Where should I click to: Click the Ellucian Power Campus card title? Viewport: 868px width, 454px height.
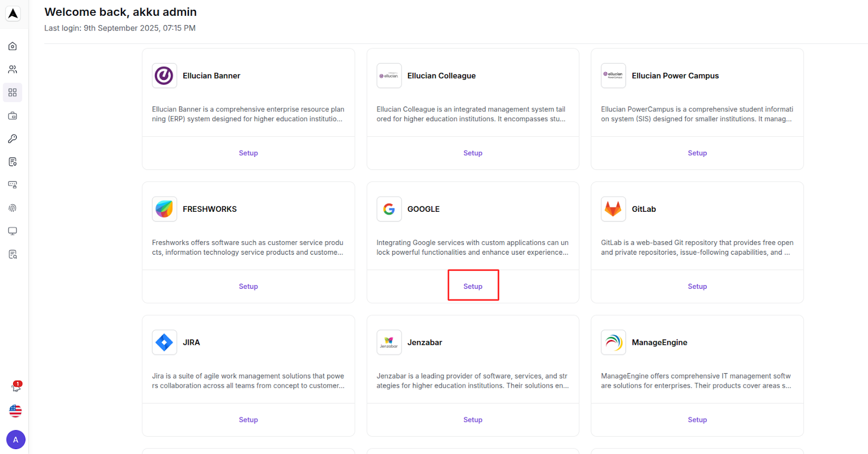(675, 76)
